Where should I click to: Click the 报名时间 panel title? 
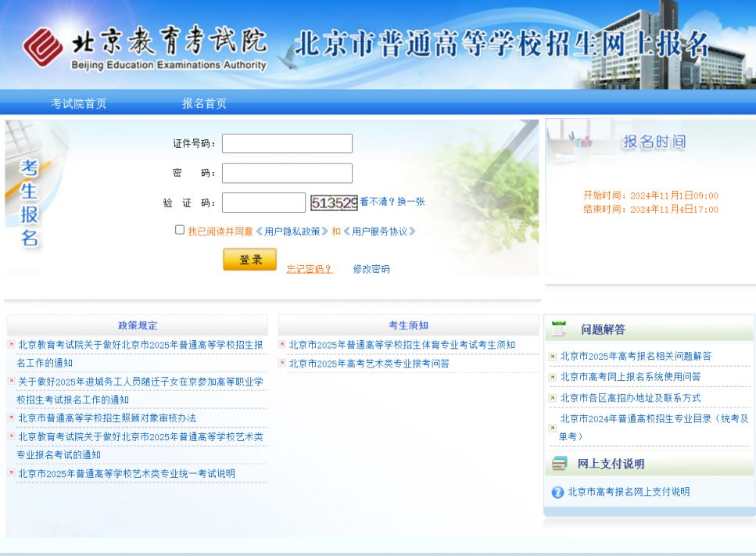pos(654,142)
